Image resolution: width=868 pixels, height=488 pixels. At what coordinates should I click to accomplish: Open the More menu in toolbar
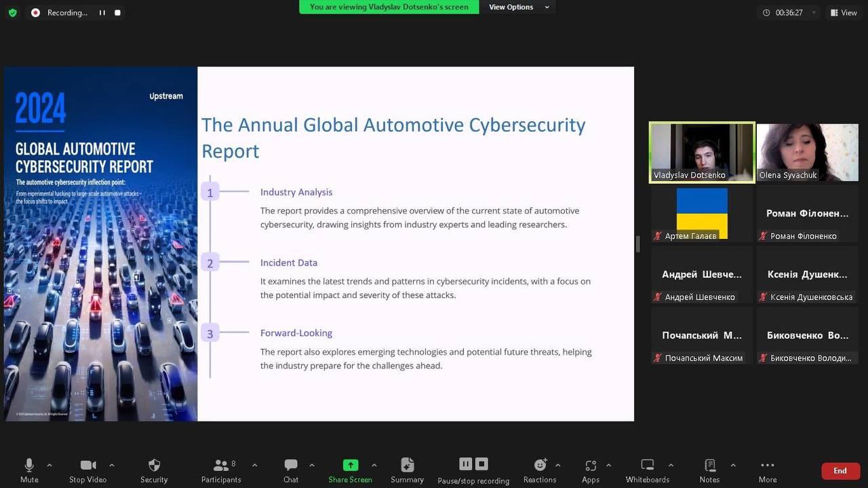point(768,466)
